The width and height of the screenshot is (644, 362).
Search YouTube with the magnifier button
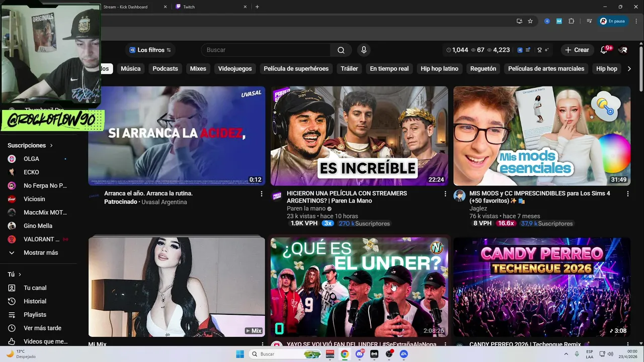click(341, 50)
